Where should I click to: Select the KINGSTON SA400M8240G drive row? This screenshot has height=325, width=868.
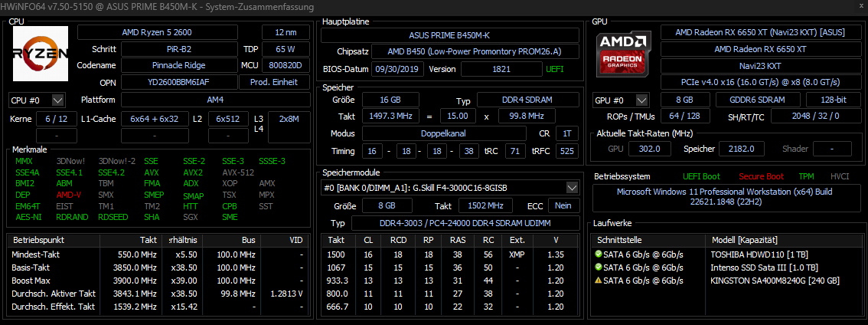pyautogui.click(x=726, y=281)
